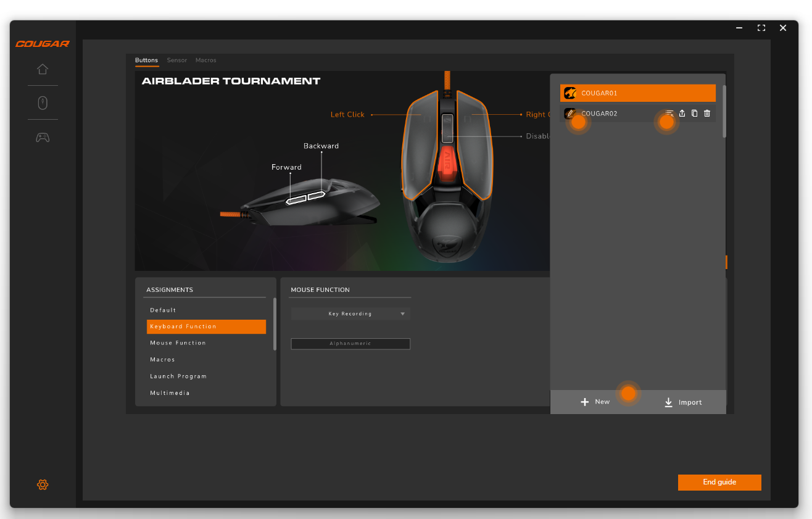Open settings via the gear icon

[43, 484]
